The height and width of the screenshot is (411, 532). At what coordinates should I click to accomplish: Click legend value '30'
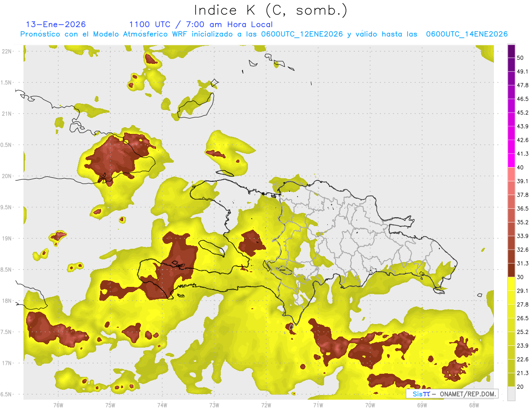pos(520,277)
